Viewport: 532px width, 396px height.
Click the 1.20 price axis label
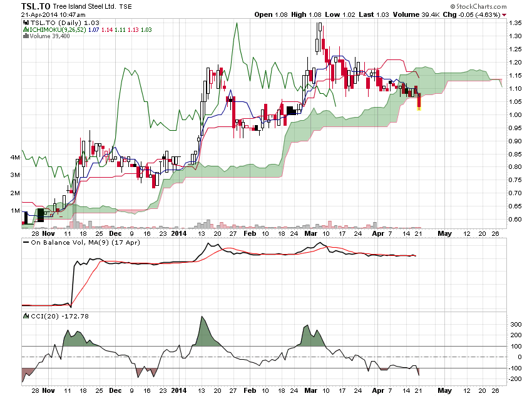coord(515,63)
